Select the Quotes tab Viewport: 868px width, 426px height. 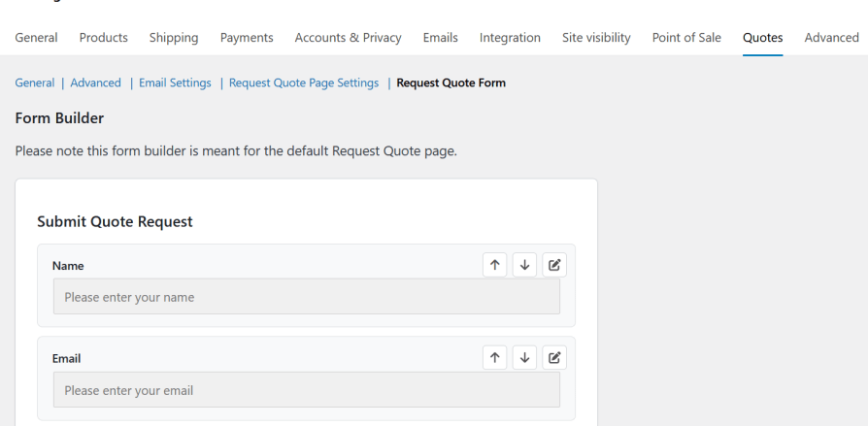[x=762, y=38]
